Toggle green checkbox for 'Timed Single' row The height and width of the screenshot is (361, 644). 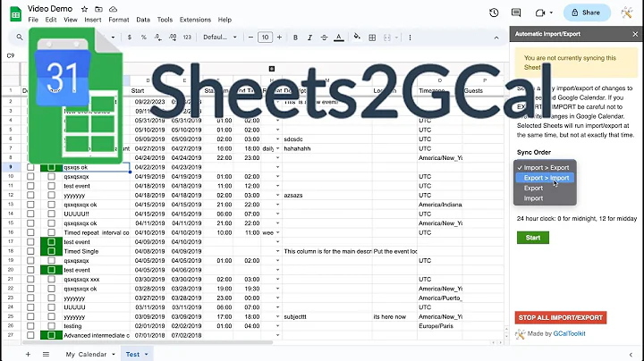pyautogui.click(x=51, y=251)
